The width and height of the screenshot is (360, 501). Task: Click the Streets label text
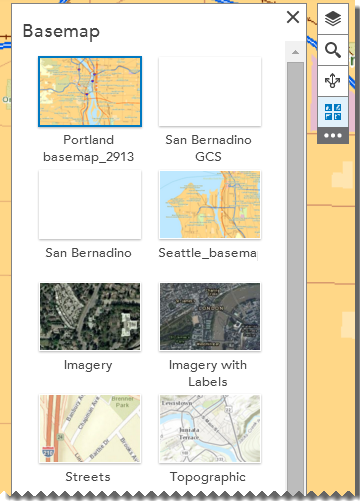coord(88,477)
